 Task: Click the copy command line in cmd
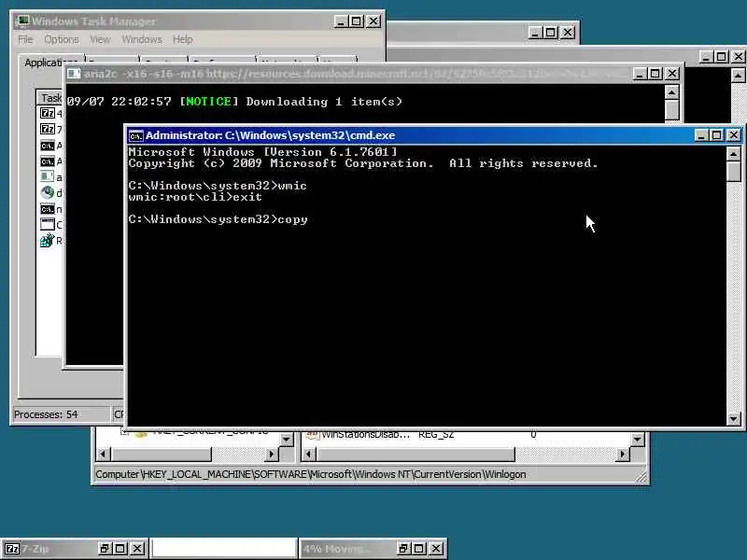(x=218, y=219)
